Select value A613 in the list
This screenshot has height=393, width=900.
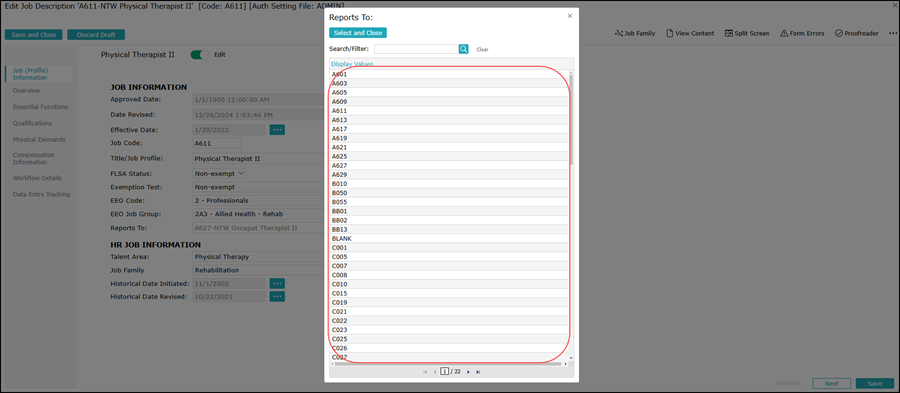[x=449, y=120]
